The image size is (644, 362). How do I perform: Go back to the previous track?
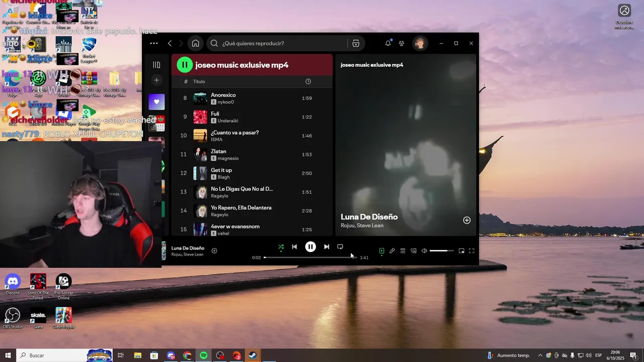pyautogui.click(x=294, y=247)
